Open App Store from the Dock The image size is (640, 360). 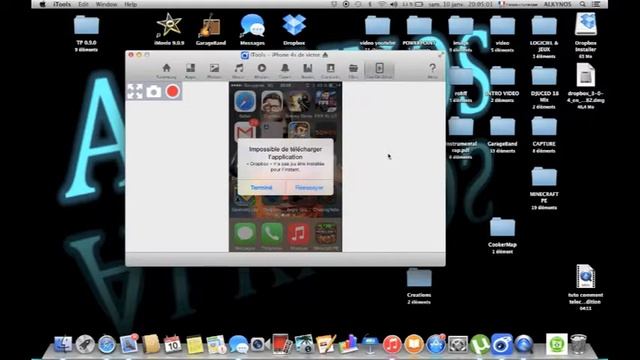(x=436, y=344)
